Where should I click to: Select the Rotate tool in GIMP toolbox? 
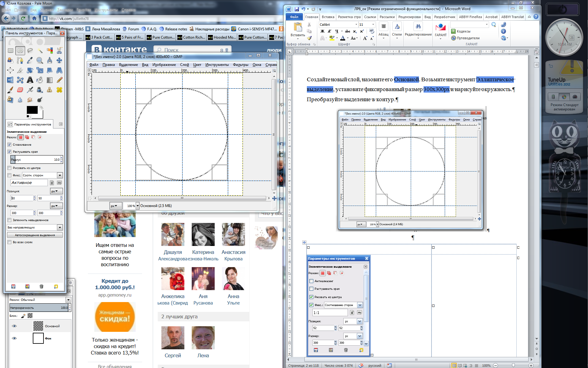(x=30, y=70)
